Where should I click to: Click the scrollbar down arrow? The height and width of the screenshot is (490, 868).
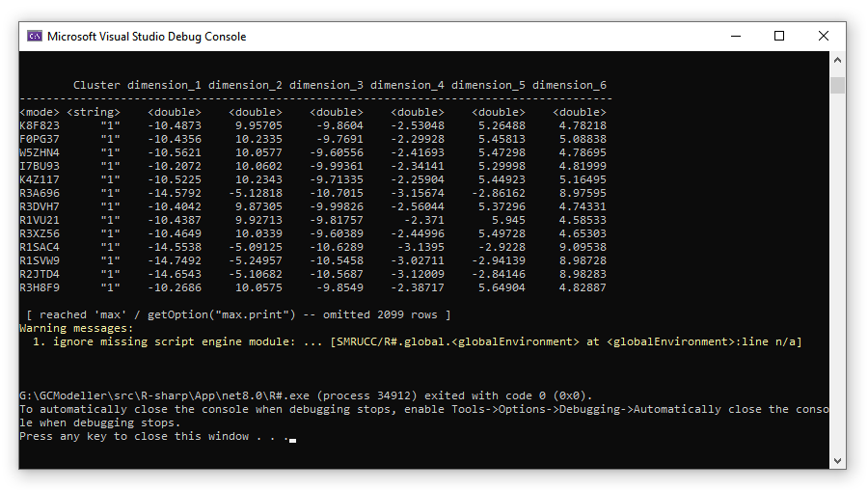[837, 460]
